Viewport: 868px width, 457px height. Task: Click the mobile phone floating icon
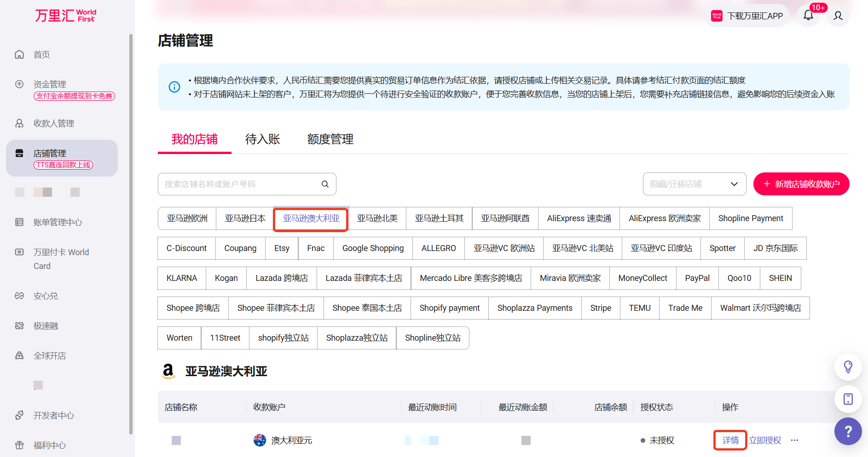(848, 399)
